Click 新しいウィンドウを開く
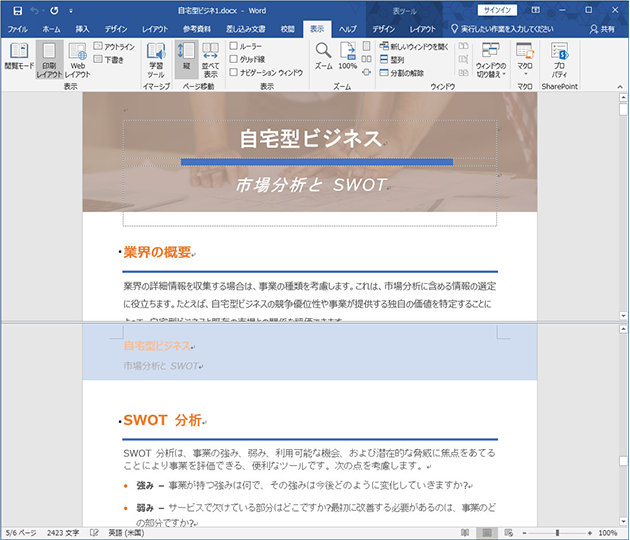This screenshot has height=540, width=630. pyautogui.click(x=414, y=47)
